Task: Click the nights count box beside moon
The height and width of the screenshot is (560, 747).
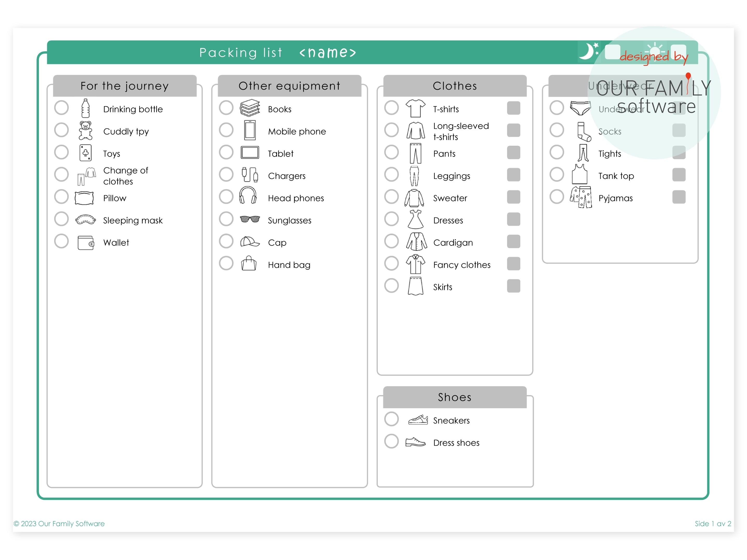Action: click(613, 52)
